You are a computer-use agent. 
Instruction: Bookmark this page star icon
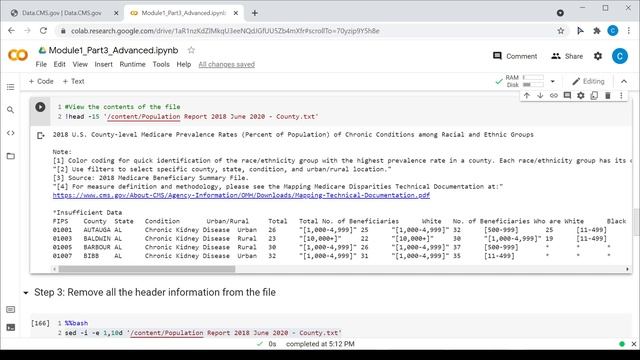coord(560,31)
